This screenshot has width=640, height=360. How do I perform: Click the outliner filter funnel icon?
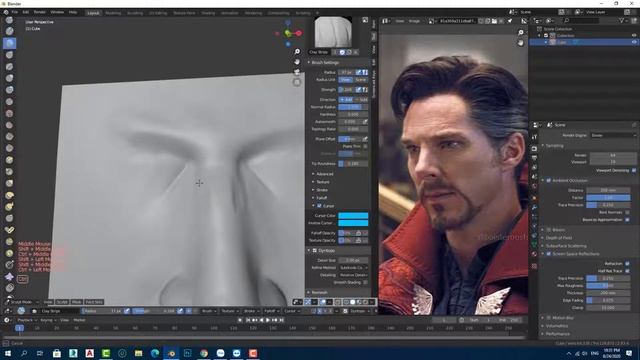(622, 20)
